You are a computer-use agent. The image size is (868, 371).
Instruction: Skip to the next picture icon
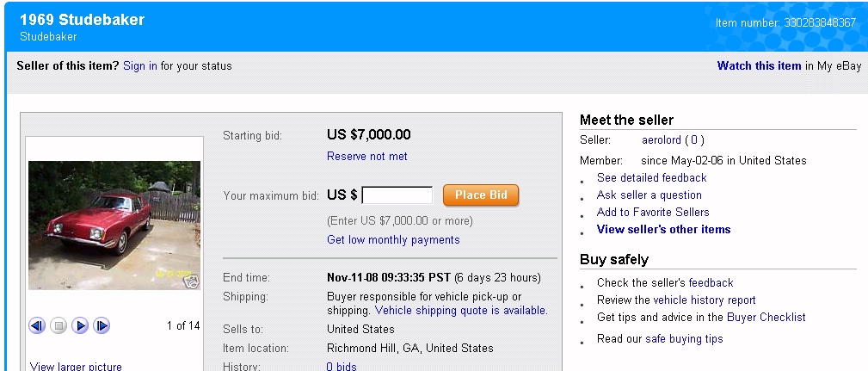tap(102, 325)
